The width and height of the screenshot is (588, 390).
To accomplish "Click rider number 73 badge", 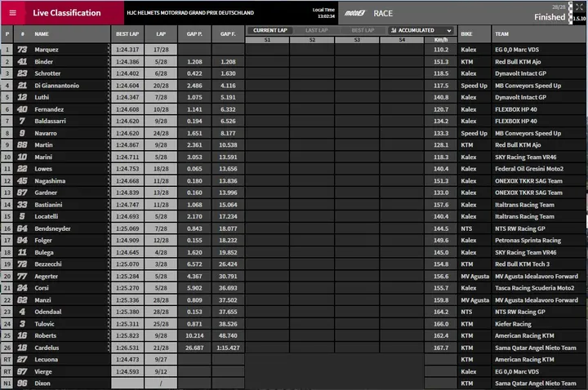I will [x=22, y=50].
